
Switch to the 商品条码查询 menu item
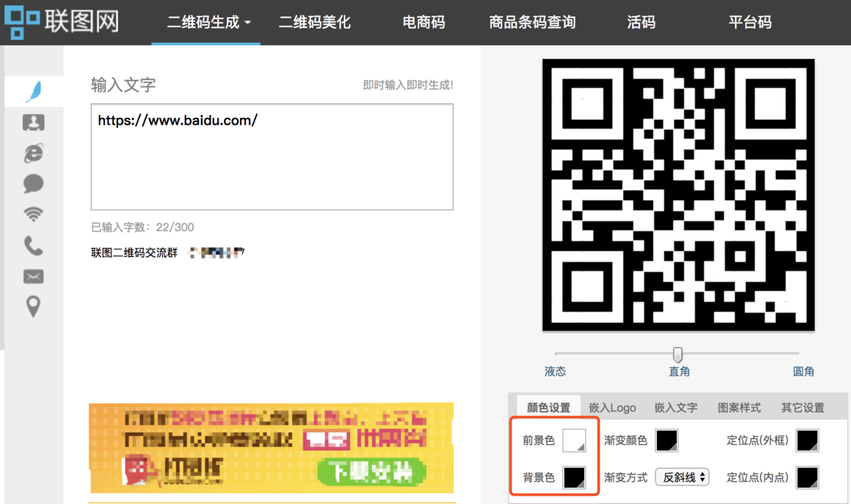(533, 23)
